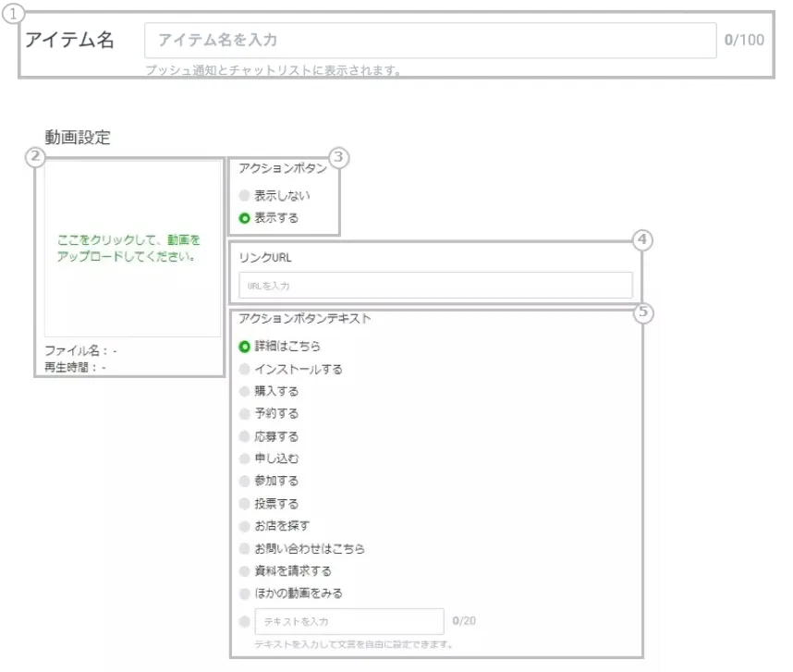Image resolution: width=793 pixels, height=672 pixels.
Task: Click the リンクURL input field
Action: 435,286
